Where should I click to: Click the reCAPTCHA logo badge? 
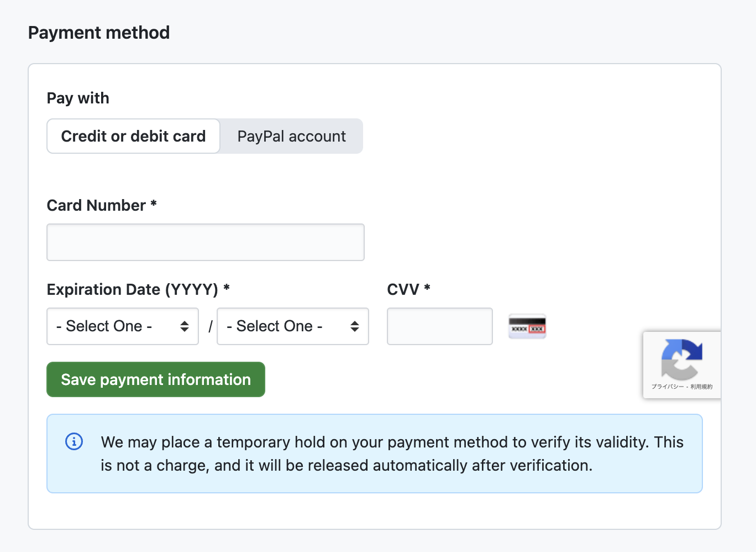[681, 359]
